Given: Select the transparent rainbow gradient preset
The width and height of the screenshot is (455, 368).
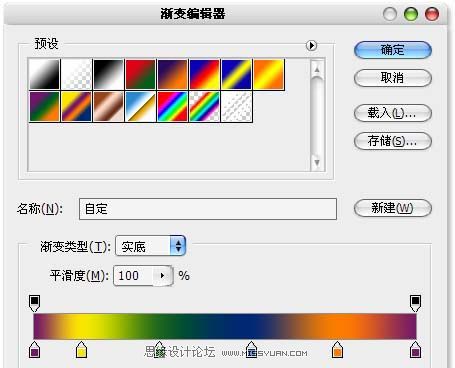Looking at the screenshot, I should [204, 107].
